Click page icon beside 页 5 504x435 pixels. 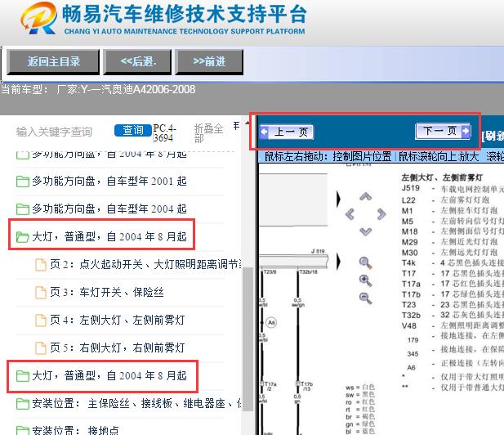[x=41, y=348]
